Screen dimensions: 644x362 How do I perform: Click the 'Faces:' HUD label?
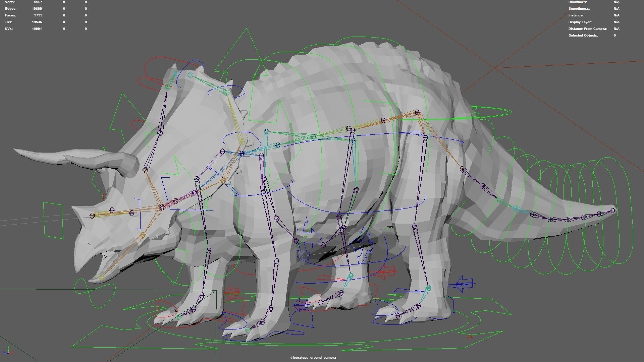pyautogui.click(x=10, y=15)
